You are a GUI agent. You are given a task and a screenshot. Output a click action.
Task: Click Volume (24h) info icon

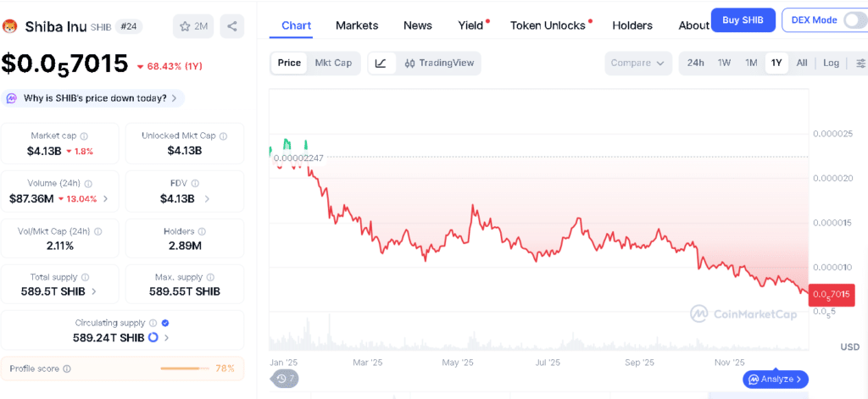coord(88,183)
